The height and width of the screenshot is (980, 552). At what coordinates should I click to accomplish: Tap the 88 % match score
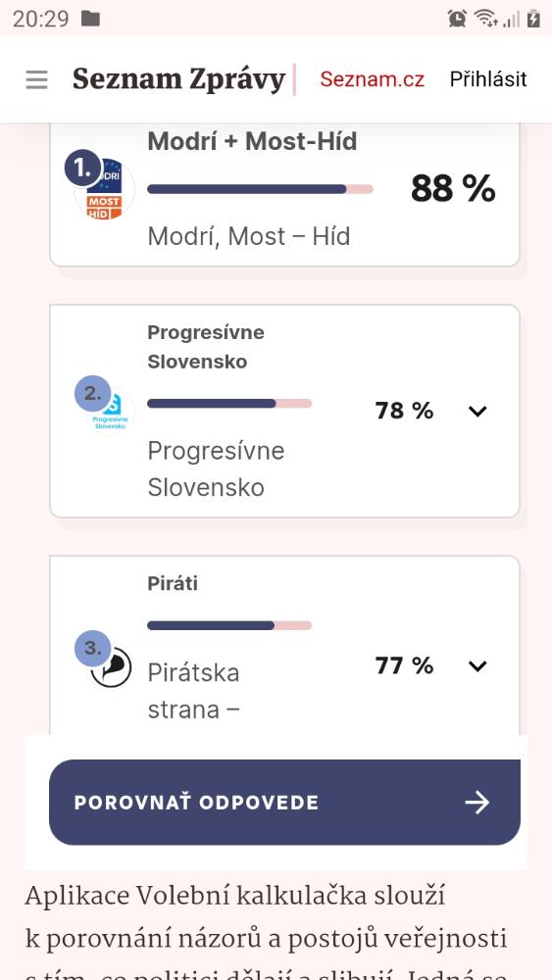pos(453,189)
